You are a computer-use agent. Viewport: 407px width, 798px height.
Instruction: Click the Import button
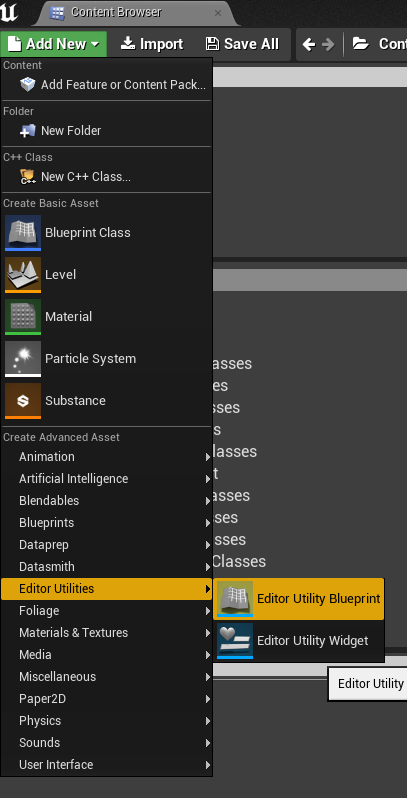(152, 44)
